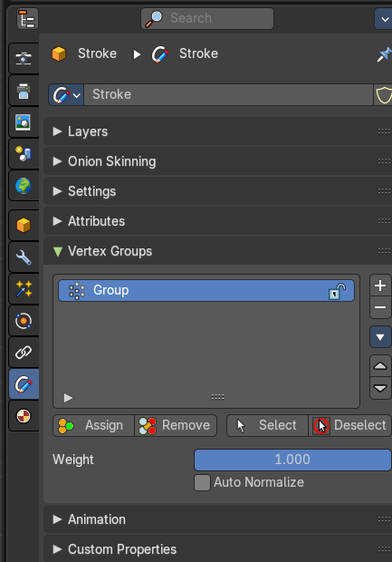Image resolution: width=392 pixels, height=562 pixels.
Task: Click the Layers panel drag grip dots
Action: (x=384, y=131)
